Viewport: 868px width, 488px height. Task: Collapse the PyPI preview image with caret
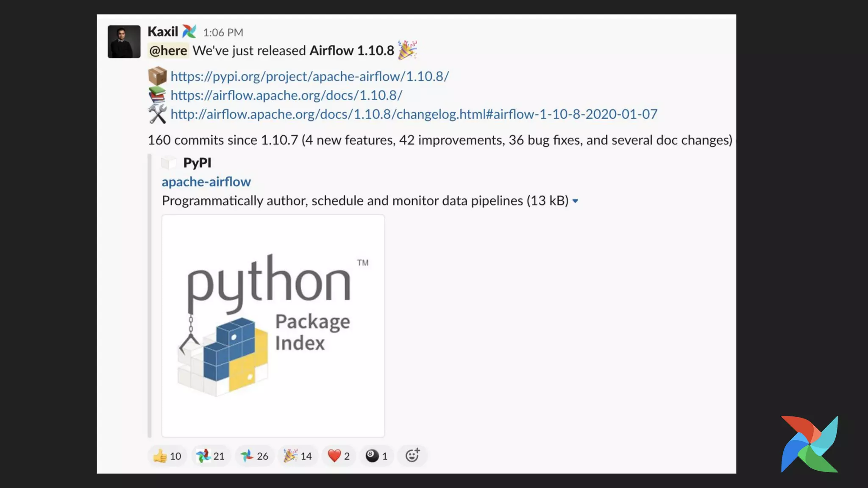tap(575, 201)
